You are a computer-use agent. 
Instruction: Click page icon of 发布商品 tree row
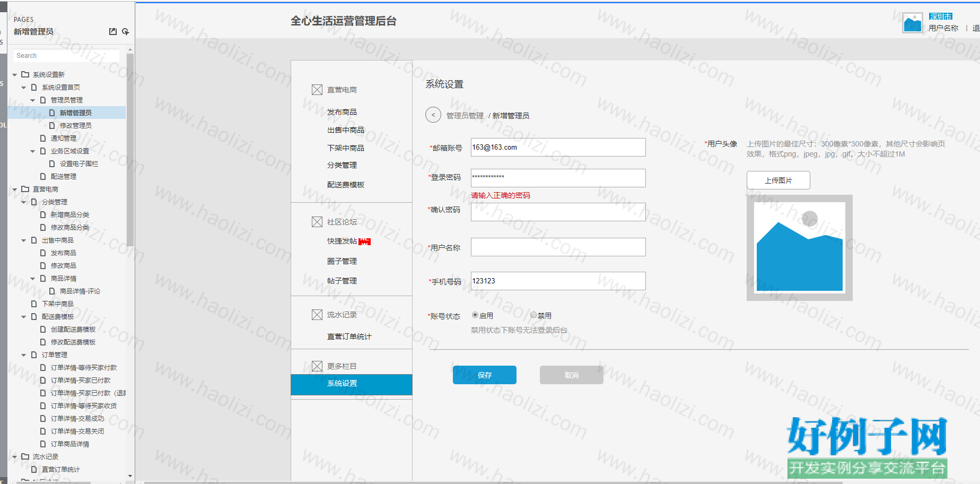(43, 253)
